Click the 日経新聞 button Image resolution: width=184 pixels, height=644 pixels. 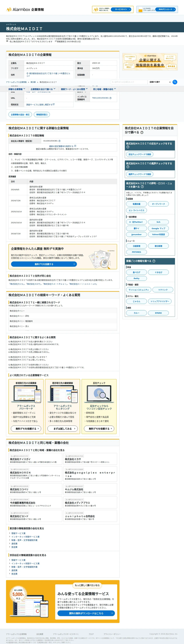[136, 246]
